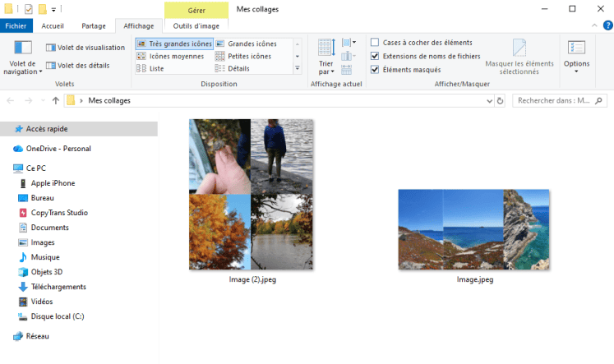Select Accès rapide in the sidebar
Image resolution: width=614 pixels, height=364 pixels.
(78, 129)
